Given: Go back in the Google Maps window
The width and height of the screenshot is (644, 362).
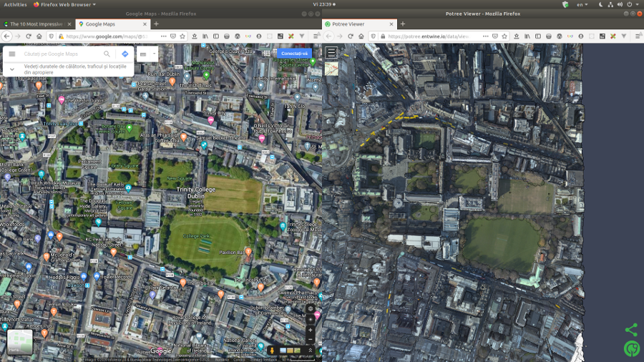Looking at the screenshot, I should tap(6, 36).
